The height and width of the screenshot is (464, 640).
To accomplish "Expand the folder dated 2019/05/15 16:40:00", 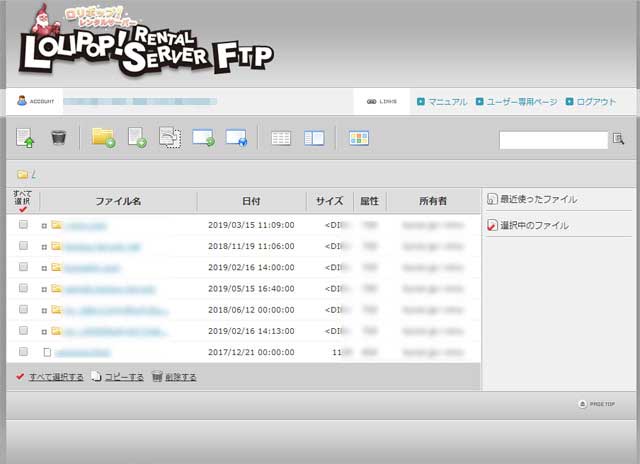I will pos(44,289).
